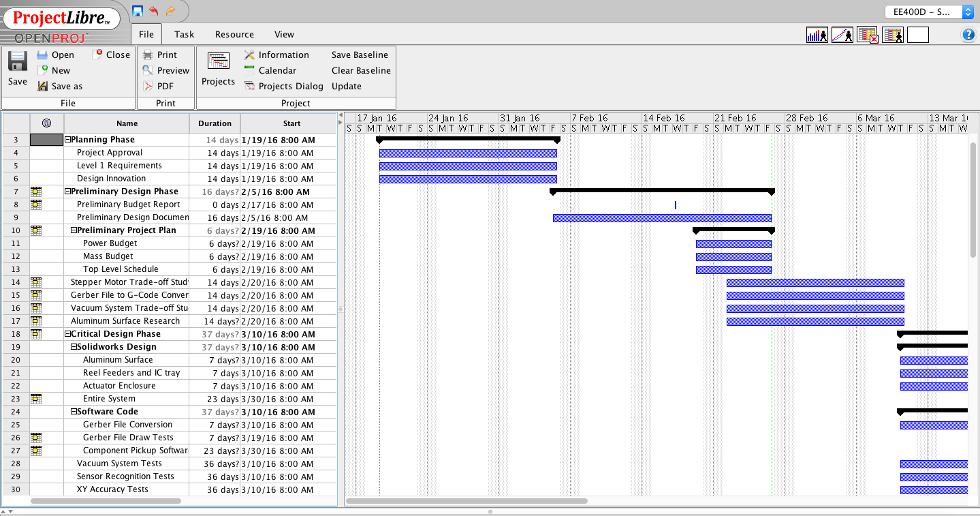Viewport: 980px width, 516px height.
Task: Click the orange redo arrow icon
Action: (170, 10)
